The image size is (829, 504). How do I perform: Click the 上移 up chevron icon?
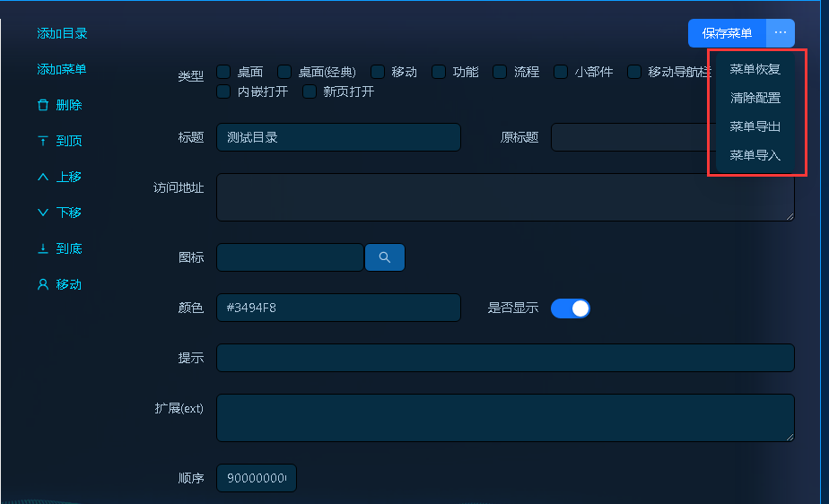coord(43,177)
